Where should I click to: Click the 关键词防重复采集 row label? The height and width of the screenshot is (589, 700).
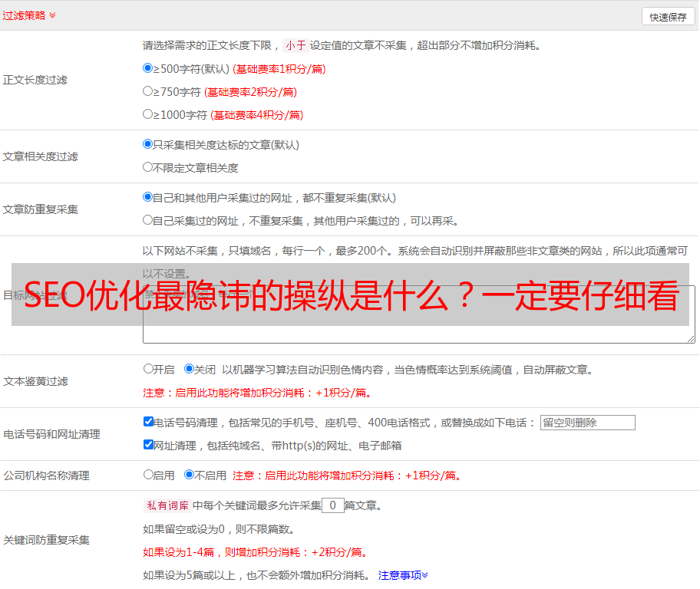tap(46, 540)
